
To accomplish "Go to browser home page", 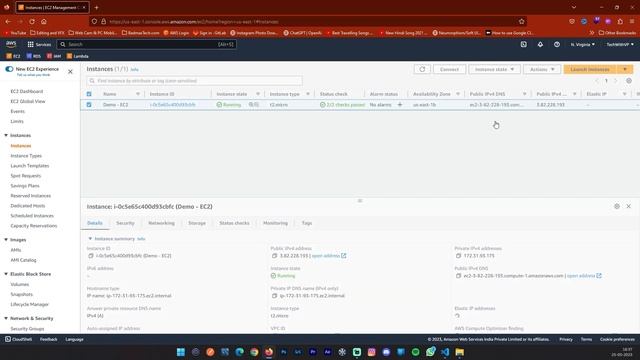I will (x=44, y=21).
